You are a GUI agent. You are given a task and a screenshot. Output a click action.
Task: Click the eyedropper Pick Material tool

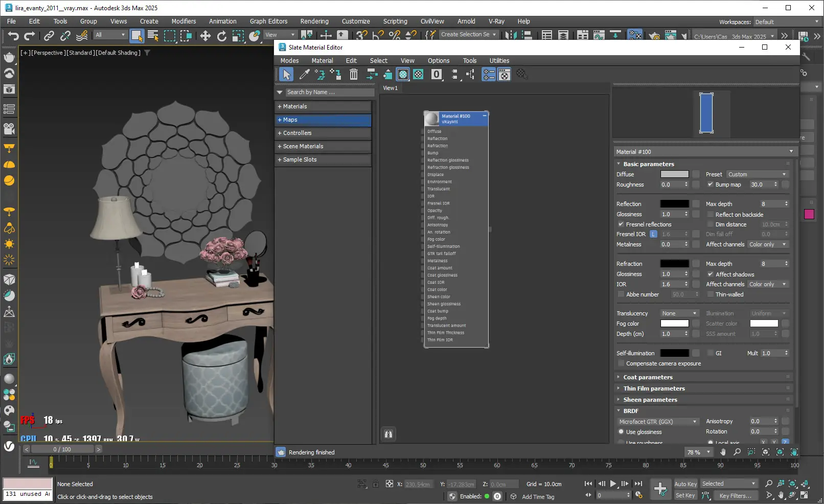coord(304,75)
